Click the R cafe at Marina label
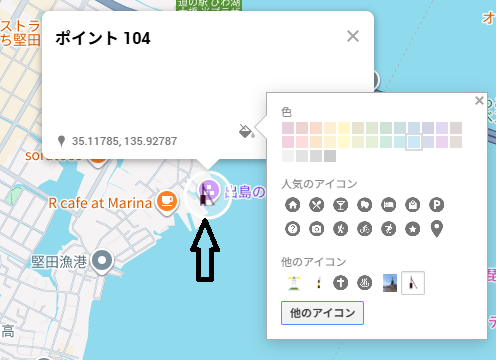The image size is (496, 360). pyautogui.click(x=100, y=203)
